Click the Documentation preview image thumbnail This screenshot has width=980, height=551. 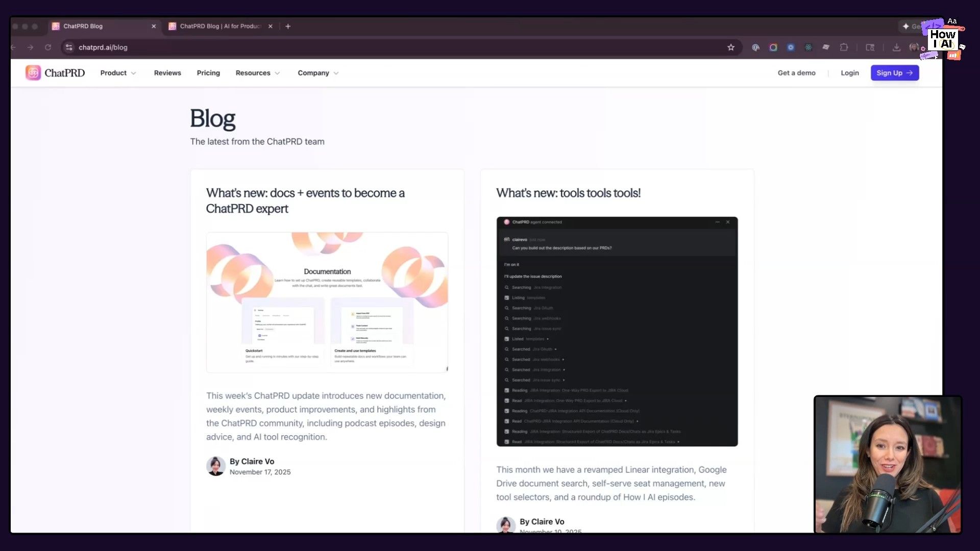click(327, 302)
